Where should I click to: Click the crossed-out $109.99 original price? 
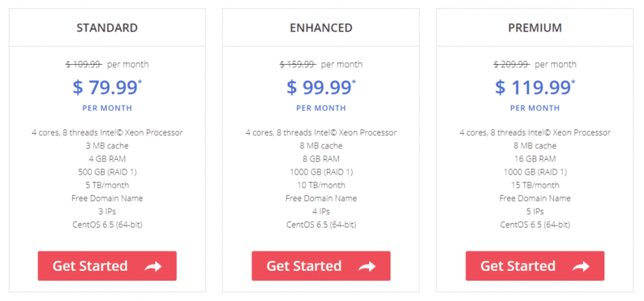(83, 64)
